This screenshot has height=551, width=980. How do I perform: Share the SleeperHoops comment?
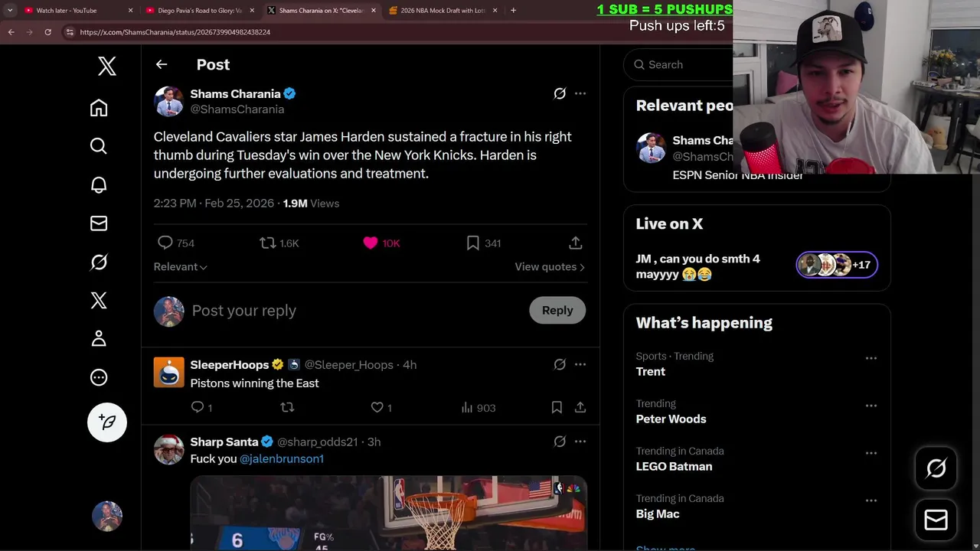580,407
